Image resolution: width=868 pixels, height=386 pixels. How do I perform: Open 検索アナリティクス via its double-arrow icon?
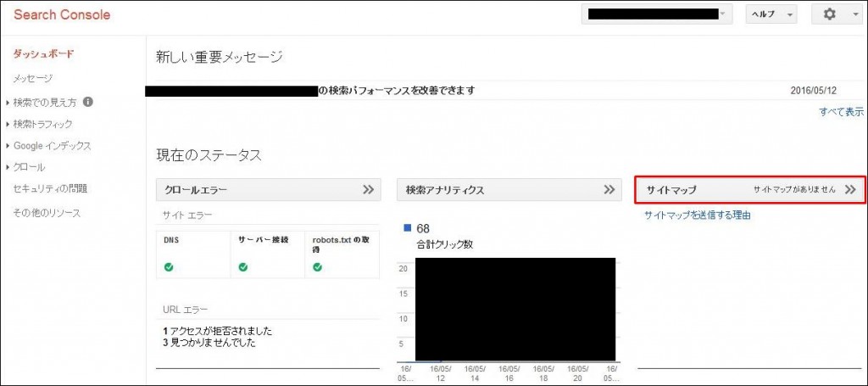pyautogui.click(x=609, y=190)
